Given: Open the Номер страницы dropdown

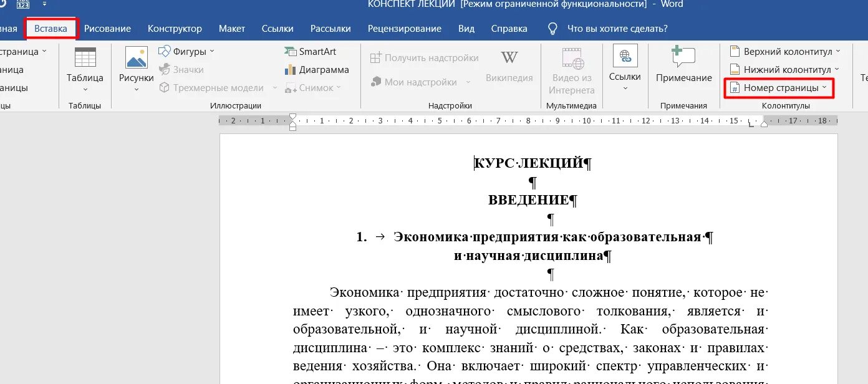Looking at the screenshot, I should click(779, 88).
